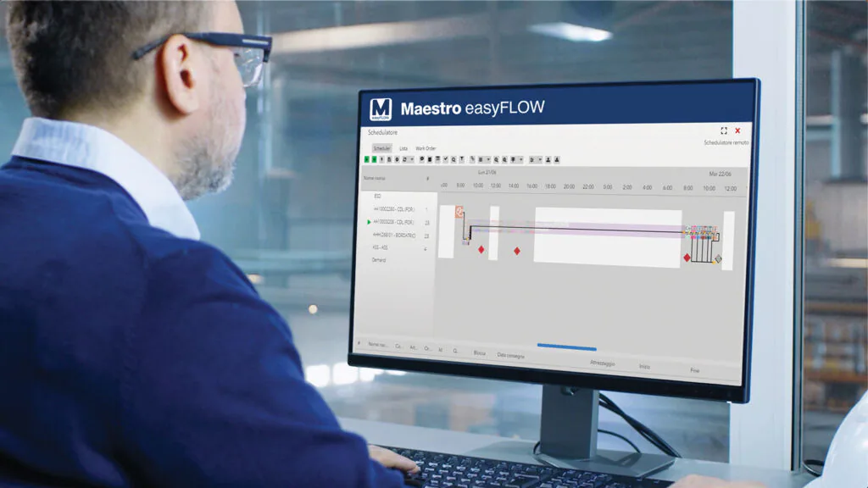Click the first red diamond milestone marker
868x488 pixels.
click(x=481, y=250)
